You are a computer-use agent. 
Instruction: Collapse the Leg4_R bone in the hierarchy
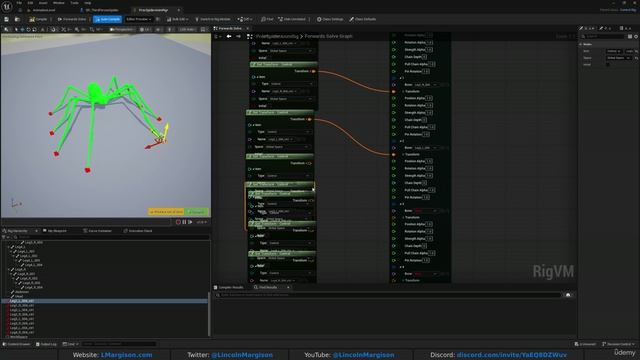coord(9,269)
